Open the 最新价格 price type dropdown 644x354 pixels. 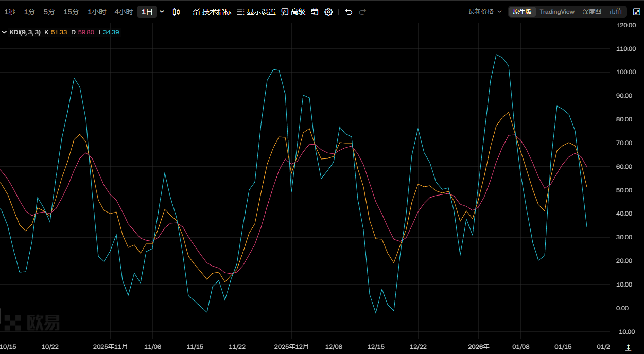tap(485, 12)
